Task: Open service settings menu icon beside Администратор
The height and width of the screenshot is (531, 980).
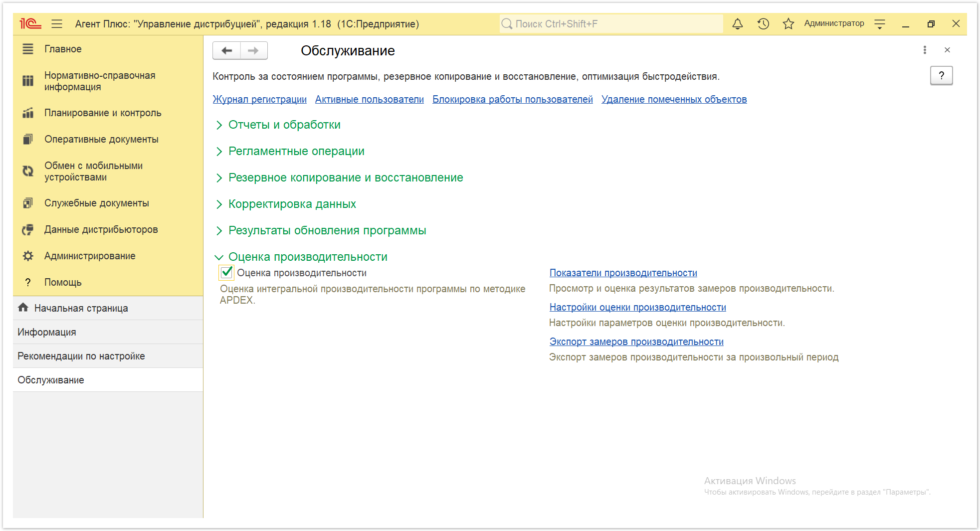Action: (x=880, y=24)
